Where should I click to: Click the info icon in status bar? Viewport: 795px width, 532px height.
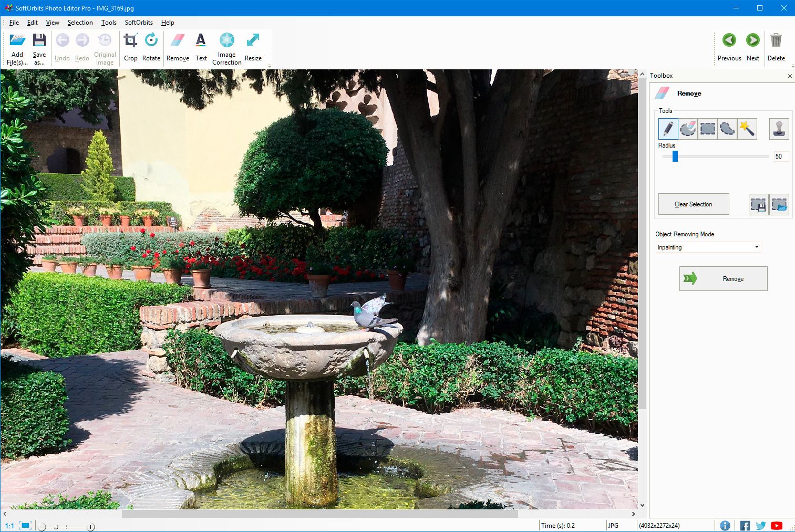[x=725, y=525]
